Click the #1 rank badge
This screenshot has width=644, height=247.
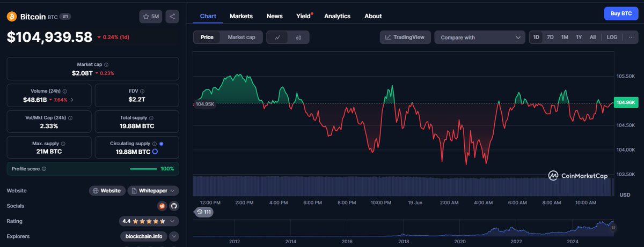point(65,17)
